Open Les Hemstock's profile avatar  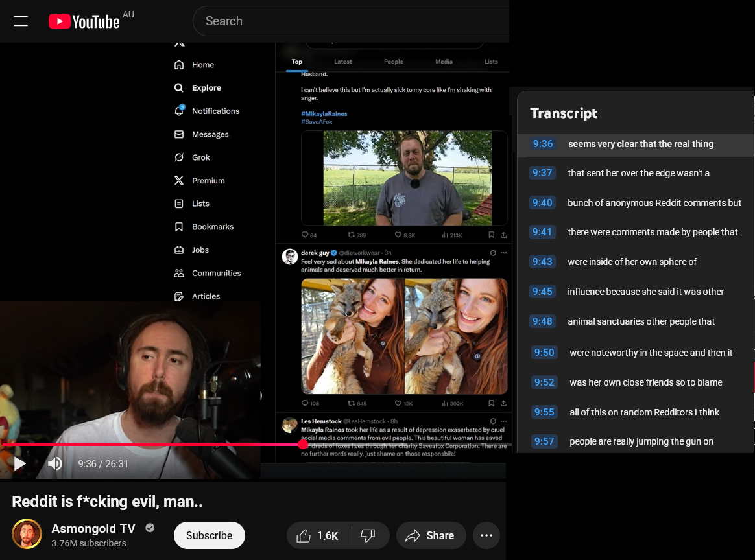[290, 425]
